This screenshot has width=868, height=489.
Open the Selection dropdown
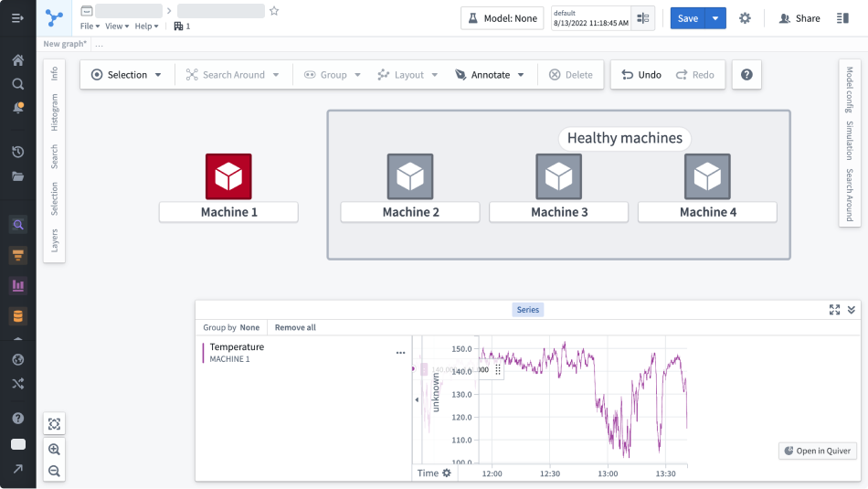click(126, 75)
